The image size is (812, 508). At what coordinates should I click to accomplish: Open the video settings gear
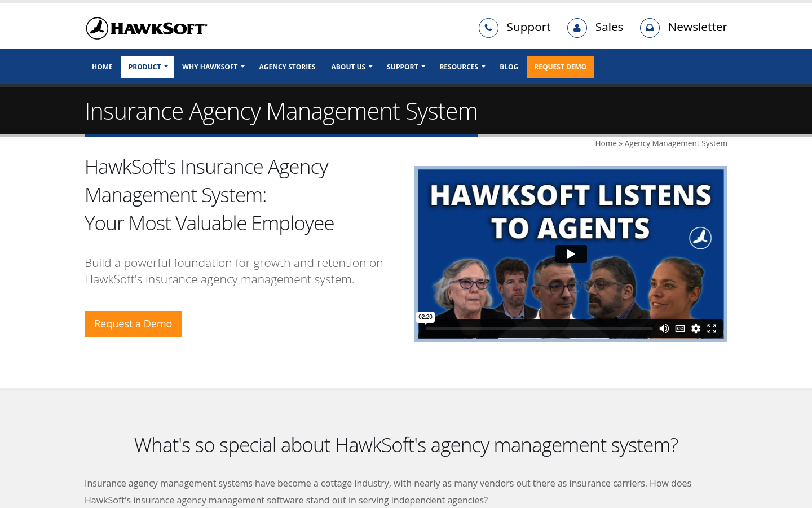click(x=695, y=328)
